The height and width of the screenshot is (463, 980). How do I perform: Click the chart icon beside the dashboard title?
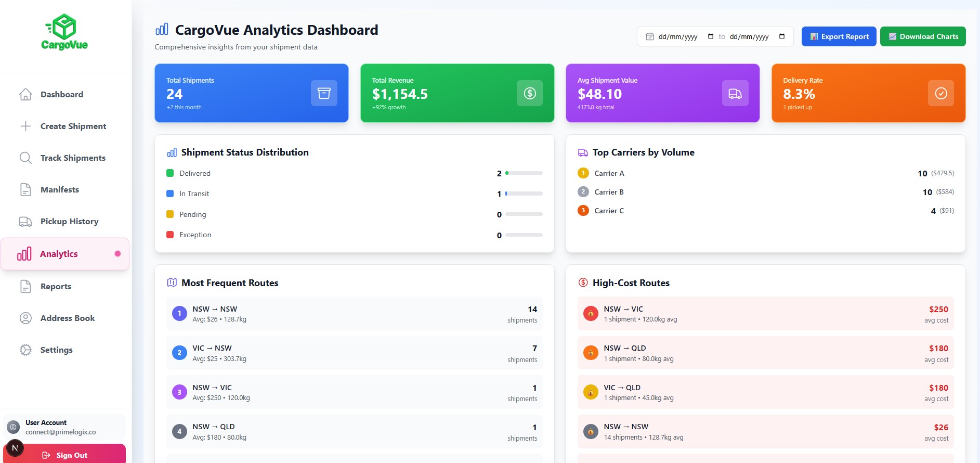162,29
